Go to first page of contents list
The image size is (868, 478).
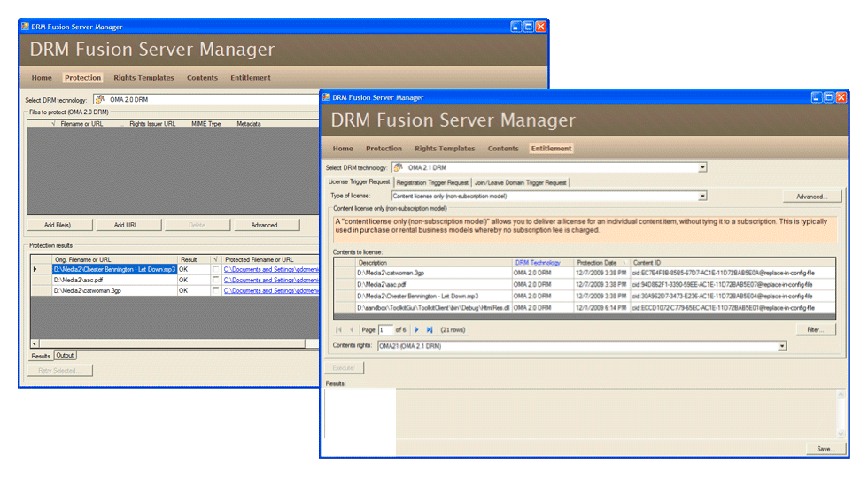pos(338,329)
